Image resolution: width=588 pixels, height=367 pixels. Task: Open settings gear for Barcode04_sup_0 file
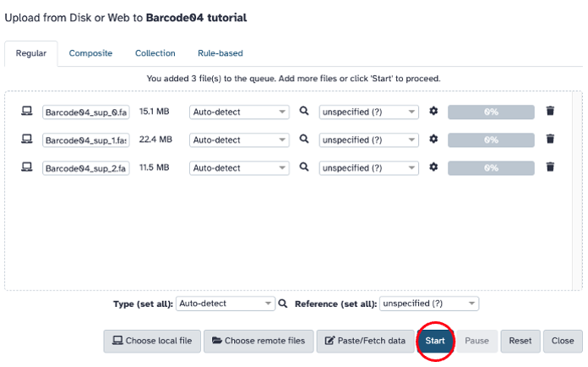pyautogui.click(x=434, y=112)
